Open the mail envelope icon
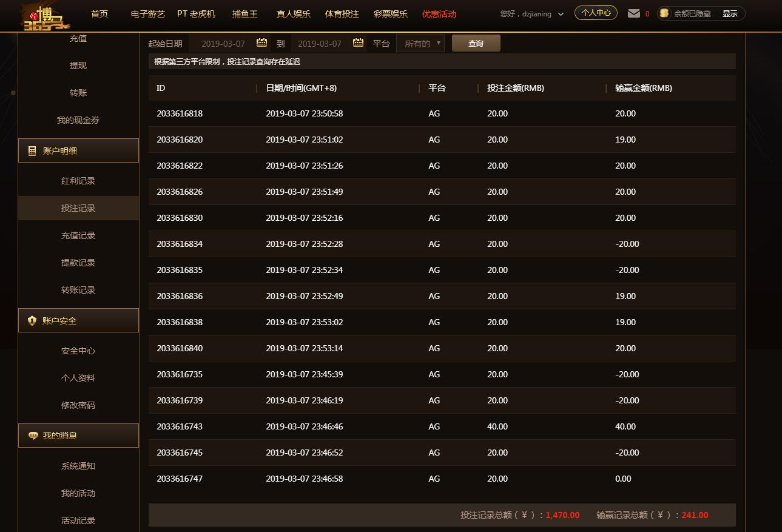The height and width of the screenshot is (532, 782). tap(633, 13)
